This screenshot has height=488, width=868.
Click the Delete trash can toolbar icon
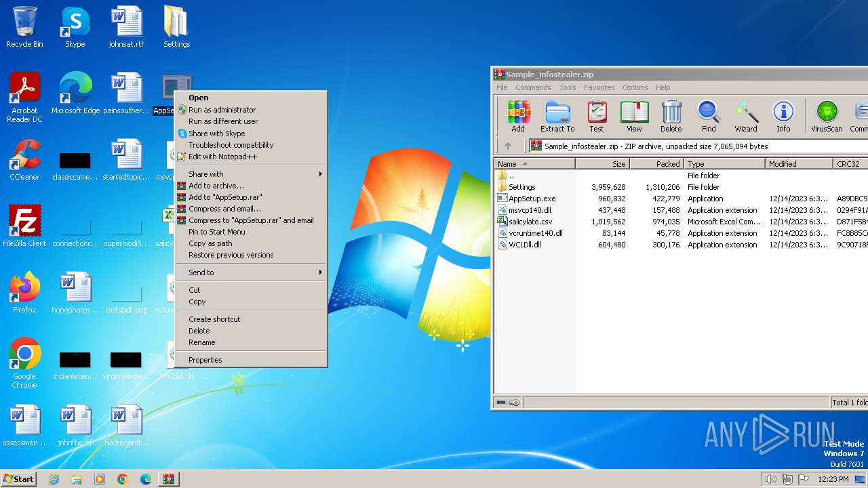coord(671,117)
